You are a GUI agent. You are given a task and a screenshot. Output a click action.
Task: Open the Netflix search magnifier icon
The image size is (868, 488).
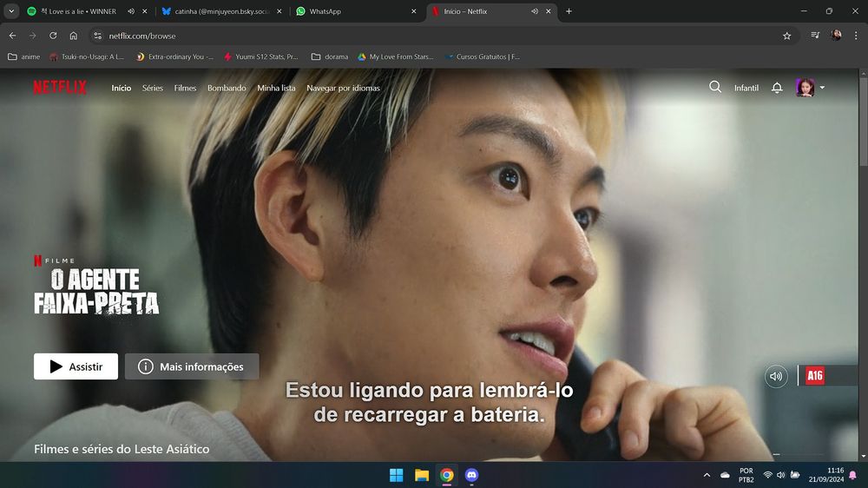715,87
